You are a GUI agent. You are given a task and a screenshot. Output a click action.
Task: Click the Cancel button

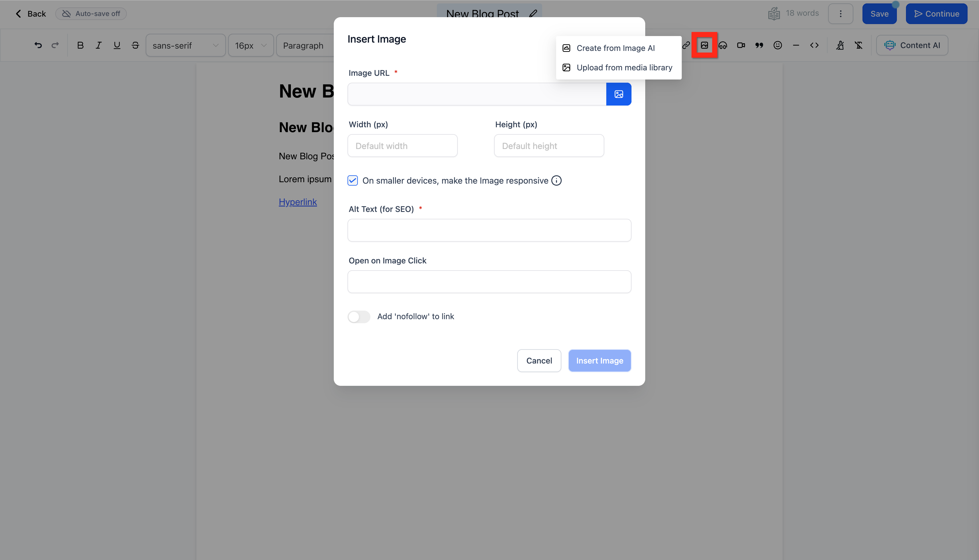pos(539,360)
